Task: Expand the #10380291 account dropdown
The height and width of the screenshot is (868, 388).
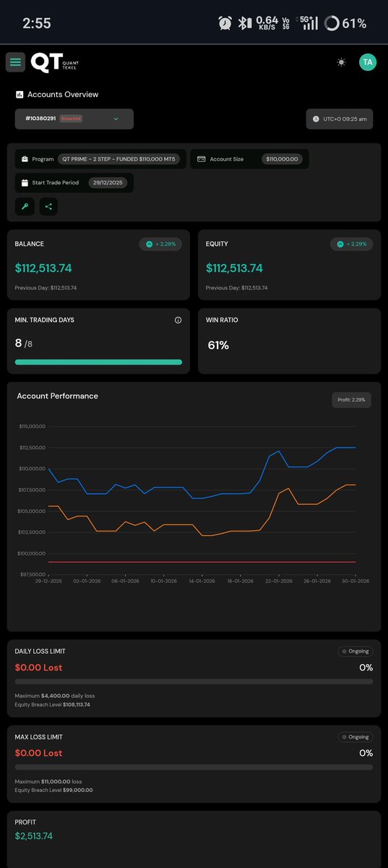Action: pos(74,119)
